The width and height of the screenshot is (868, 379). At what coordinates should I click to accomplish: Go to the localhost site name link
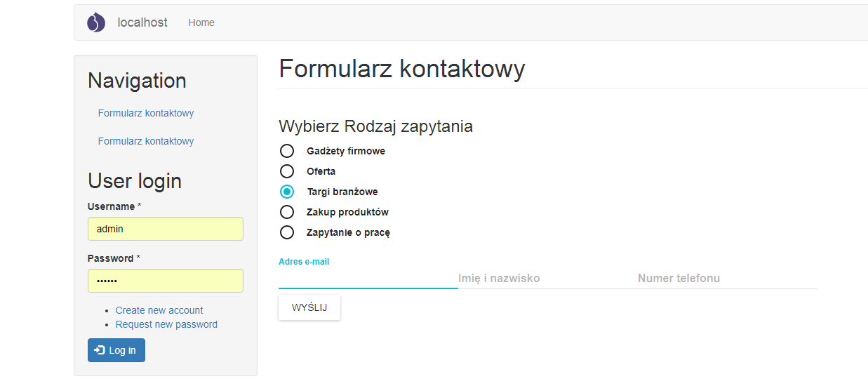click(x=142, y=22)
